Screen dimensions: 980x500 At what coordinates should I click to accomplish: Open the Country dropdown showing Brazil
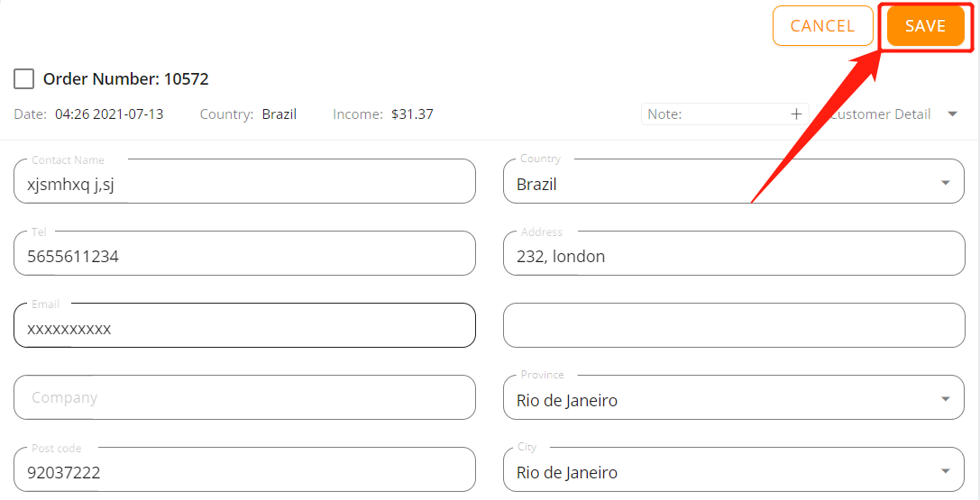pos(734,181)
